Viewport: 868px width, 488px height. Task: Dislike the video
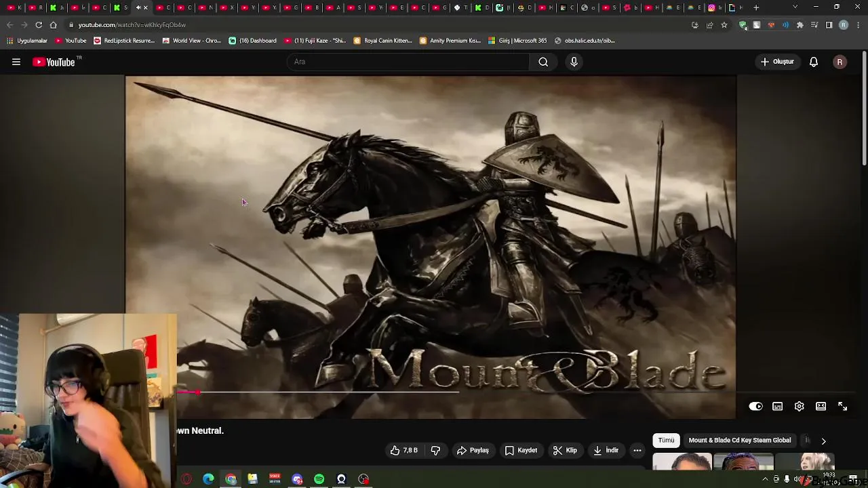click(x=436, y=450)
